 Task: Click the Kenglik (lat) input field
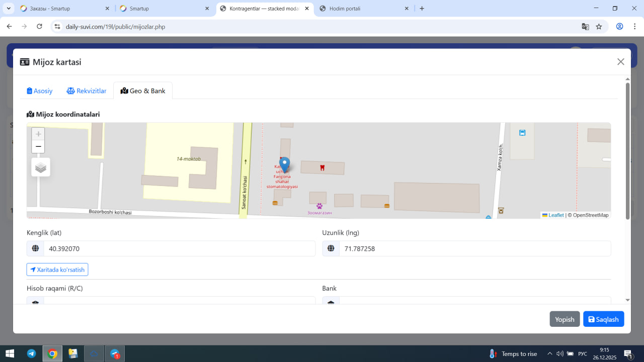click(x=179, y=248)
